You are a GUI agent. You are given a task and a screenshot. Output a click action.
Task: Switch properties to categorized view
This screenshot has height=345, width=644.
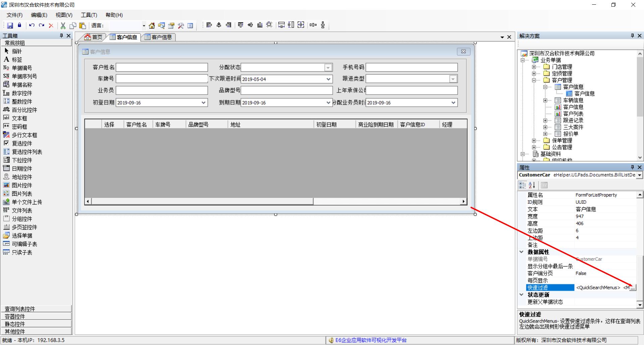522,185
